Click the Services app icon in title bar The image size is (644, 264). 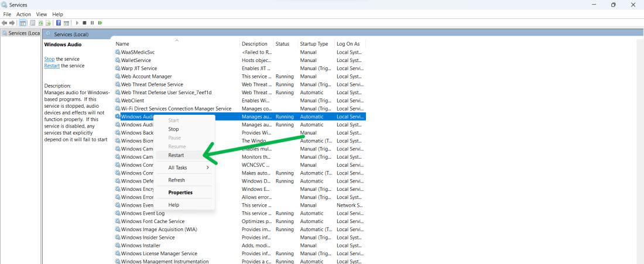(x=4, y=5)
